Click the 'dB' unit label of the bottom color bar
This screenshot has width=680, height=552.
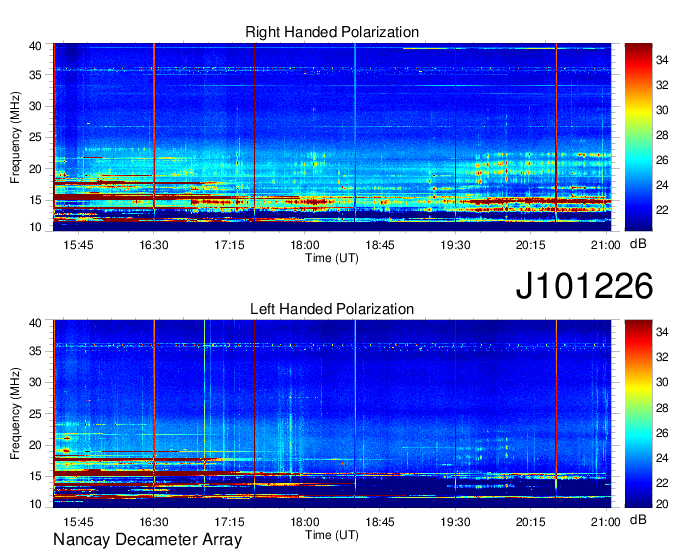[638, 520]
